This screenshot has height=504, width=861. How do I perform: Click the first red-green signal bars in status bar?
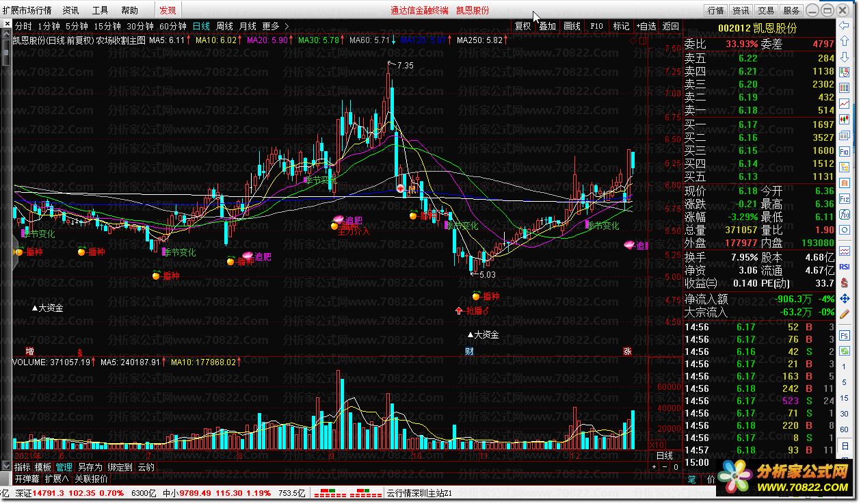pyautogui.click(x=330, y=492)
